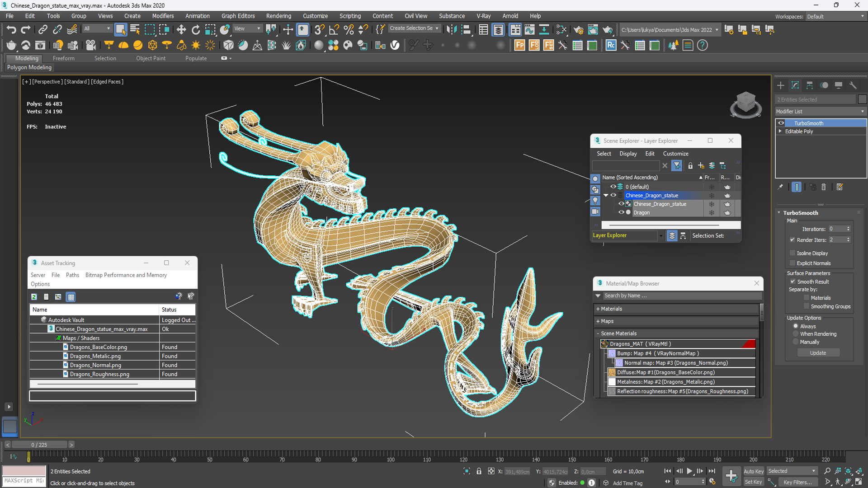The image size is (868, 488).
Task: Switch to Hierarchy command panel
Action: (x=810, y=85)
